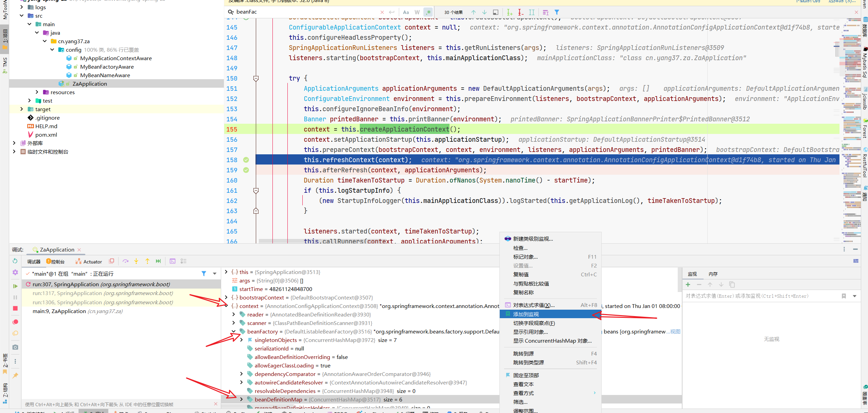868x413 pixels.
Task: Rerun ZaApplication debug session
Action: pyautogui.click(x=15, y=261)
